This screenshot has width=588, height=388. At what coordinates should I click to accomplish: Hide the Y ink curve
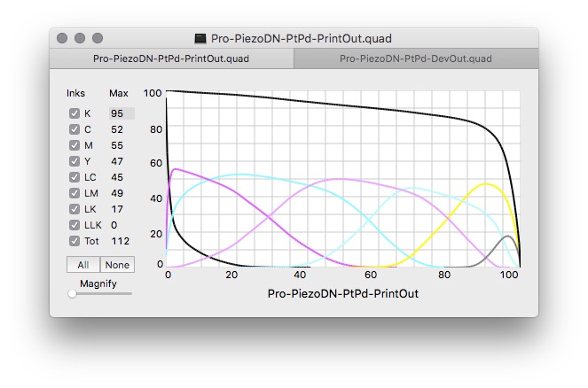coord(74,161)
